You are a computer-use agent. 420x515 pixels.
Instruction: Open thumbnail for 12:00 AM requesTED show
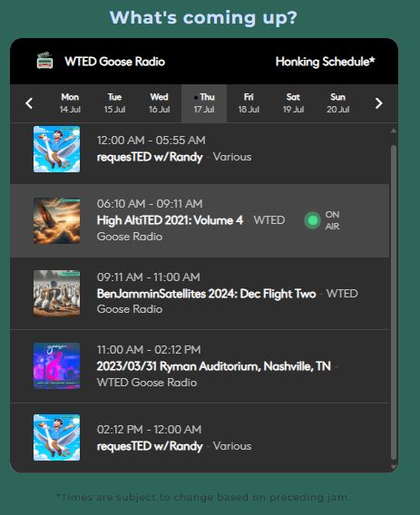point(56,149)
